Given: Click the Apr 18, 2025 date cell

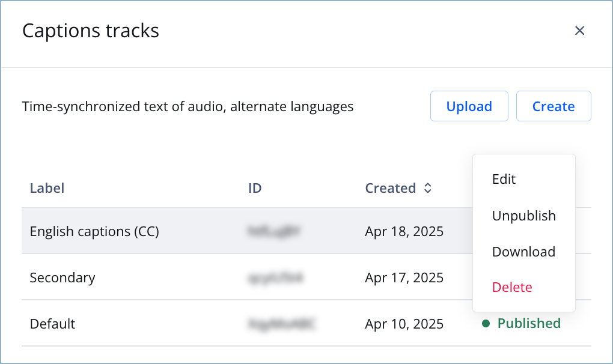Looking at the screenshot, I should click(x=404, y=231).
